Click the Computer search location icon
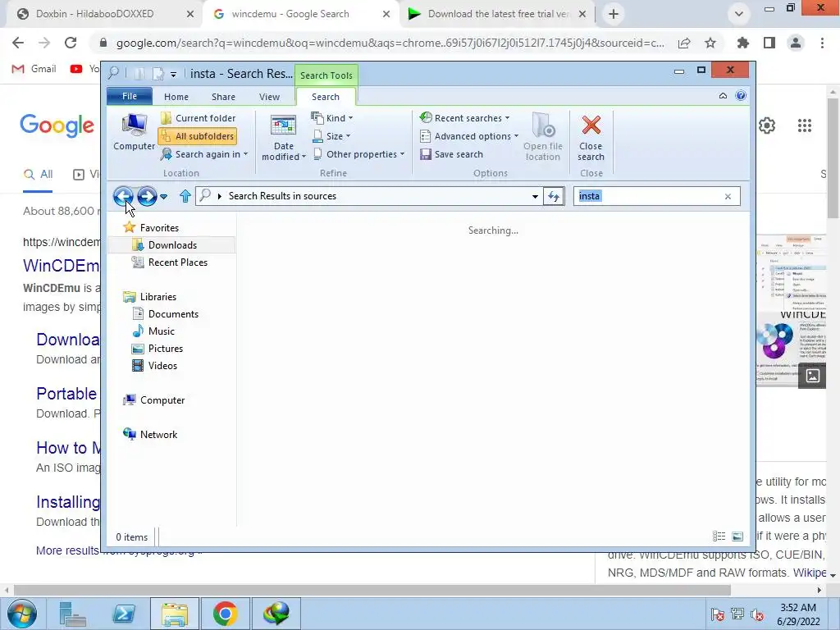The width and height of the screenshot is (840, 630). click(134, 132)
